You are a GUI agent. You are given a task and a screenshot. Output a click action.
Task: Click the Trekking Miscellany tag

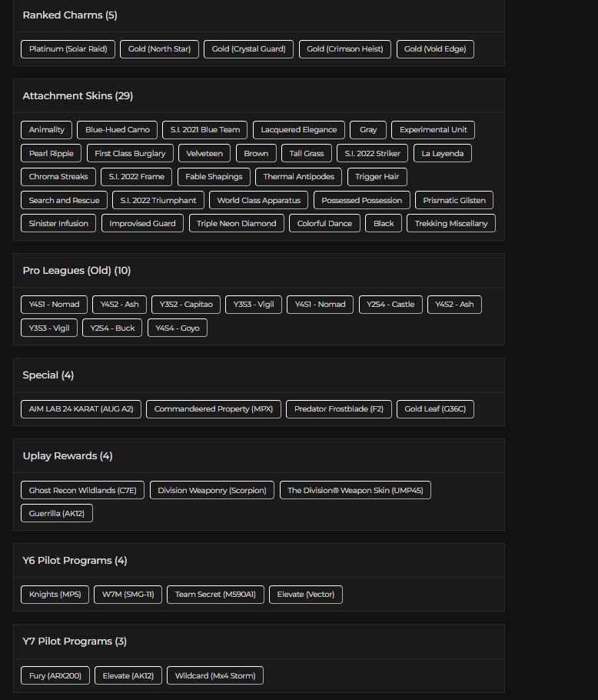[x=451, y=224]
